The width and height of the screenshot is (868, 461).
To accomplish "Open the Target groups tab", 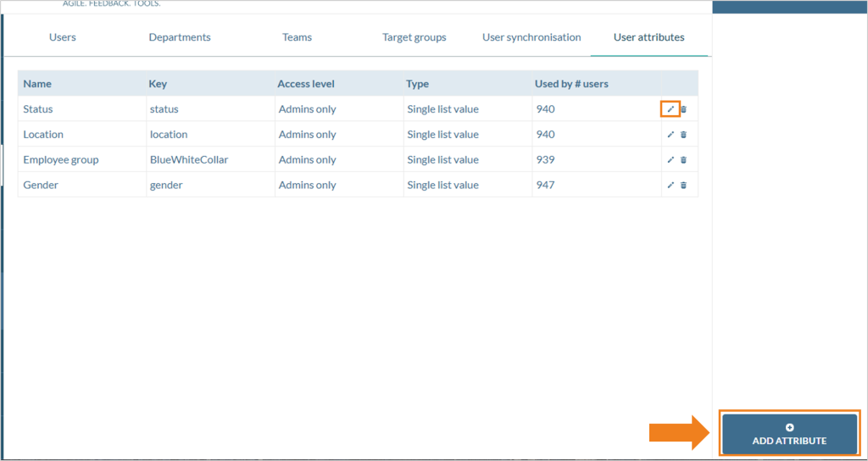I will [x=414, y=37].
